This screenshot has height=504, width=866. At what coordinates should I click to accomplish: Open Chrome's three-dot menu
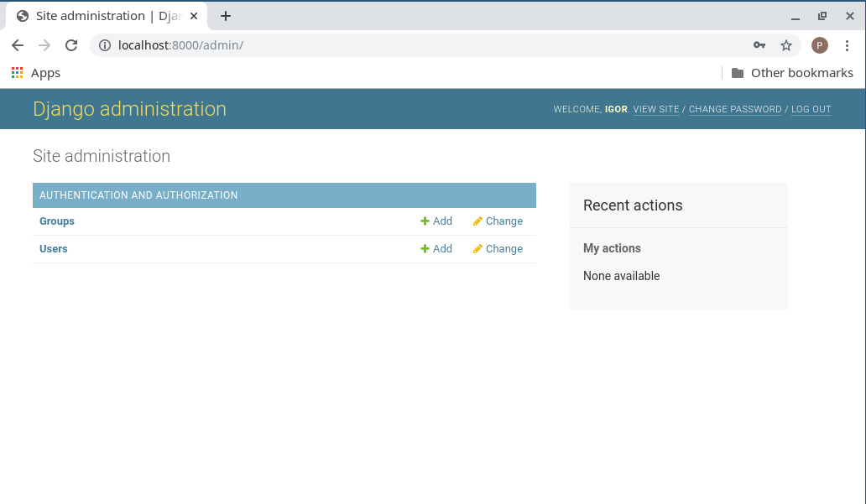(x=847, y=45)
